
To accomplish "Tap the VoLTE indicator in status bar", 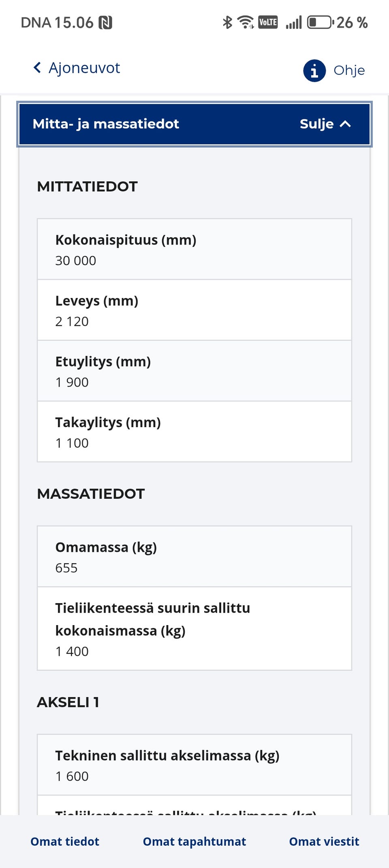I will pos(267,22).
